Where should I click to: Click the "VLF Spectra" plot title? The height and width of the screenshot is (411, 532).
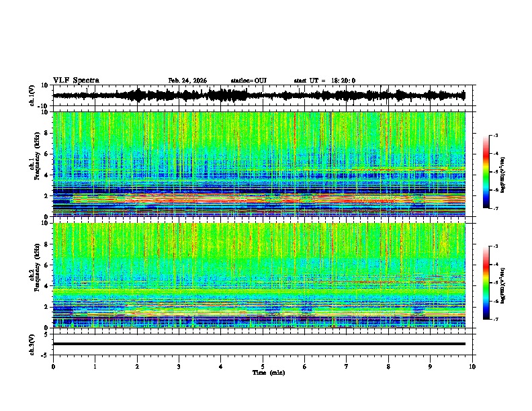(76, 81)
